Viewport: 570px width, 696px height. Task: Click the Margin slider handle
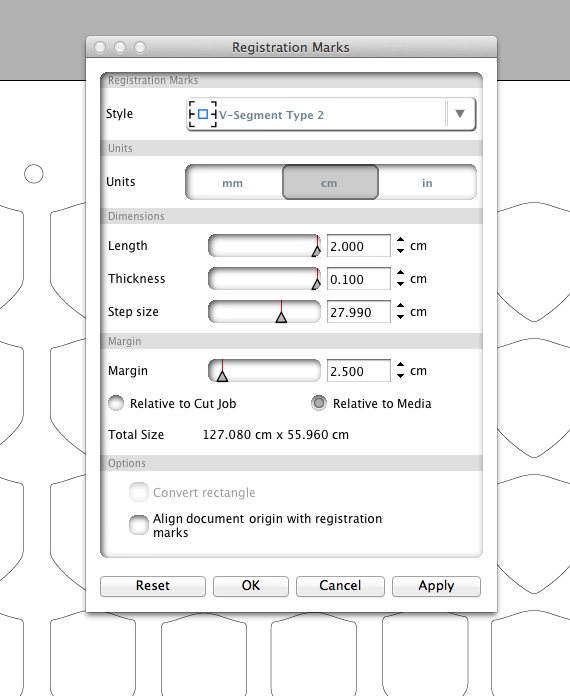(x=222, y=376)
